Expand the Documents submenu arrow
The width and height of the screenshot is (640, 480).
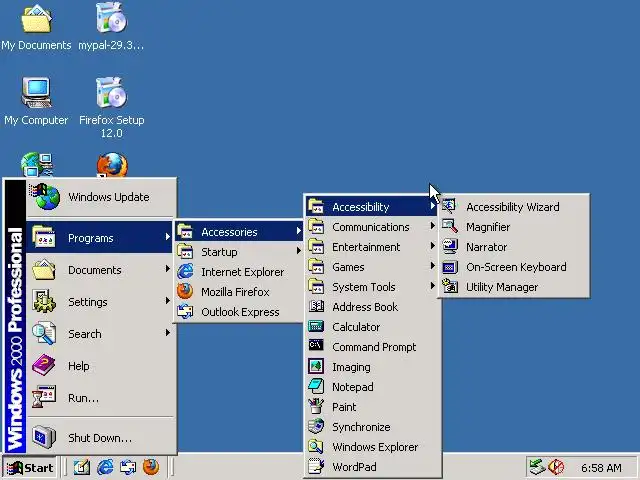pos(167,269)
